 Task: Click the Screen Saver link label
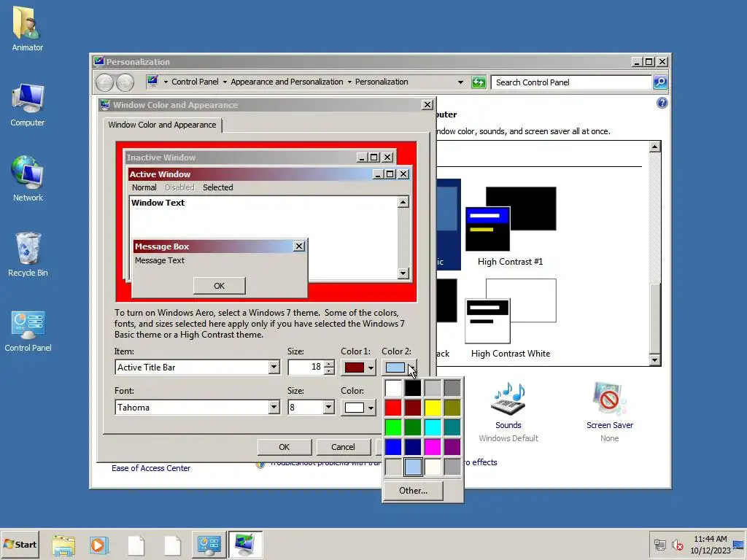pyautogui.click(x=610, y=425)
